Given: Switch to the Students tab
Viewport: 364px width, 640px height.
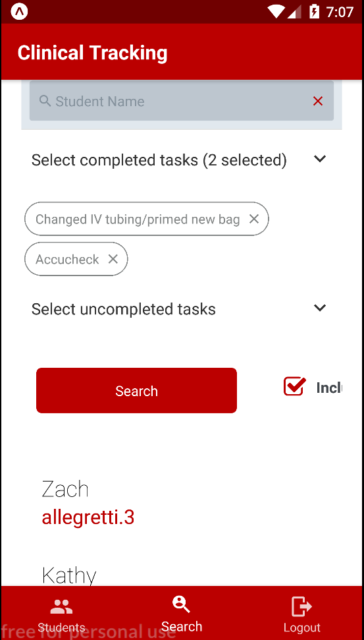Looking at the screenshot, I should click(x=62, y=613).
